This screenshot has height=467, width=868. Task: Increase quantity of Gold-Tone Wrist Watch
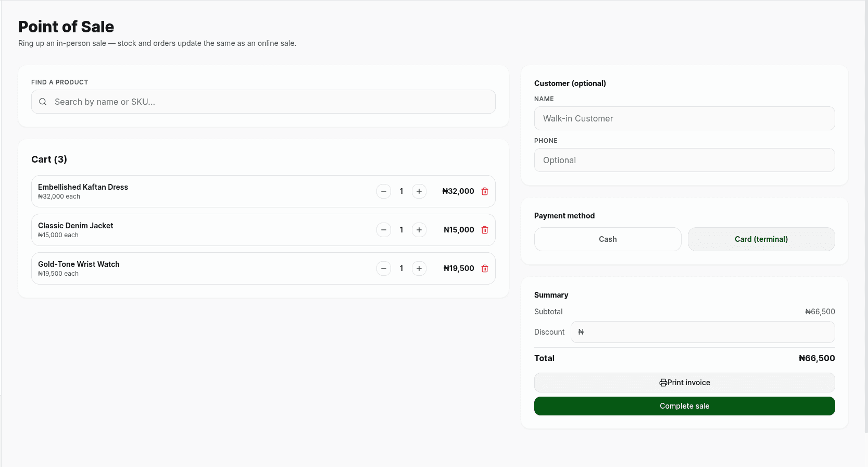click(x=419, y=268)
